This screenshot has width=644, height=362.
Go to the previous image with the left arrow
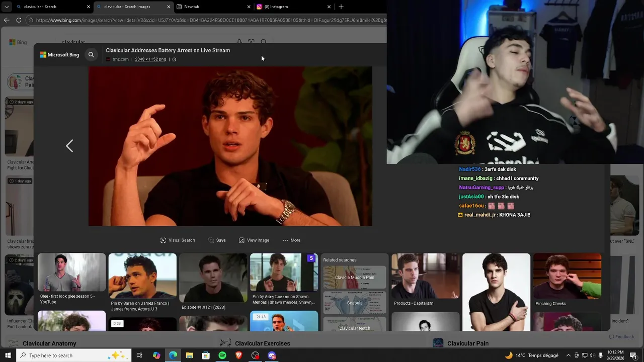click(x=69, y=146)
